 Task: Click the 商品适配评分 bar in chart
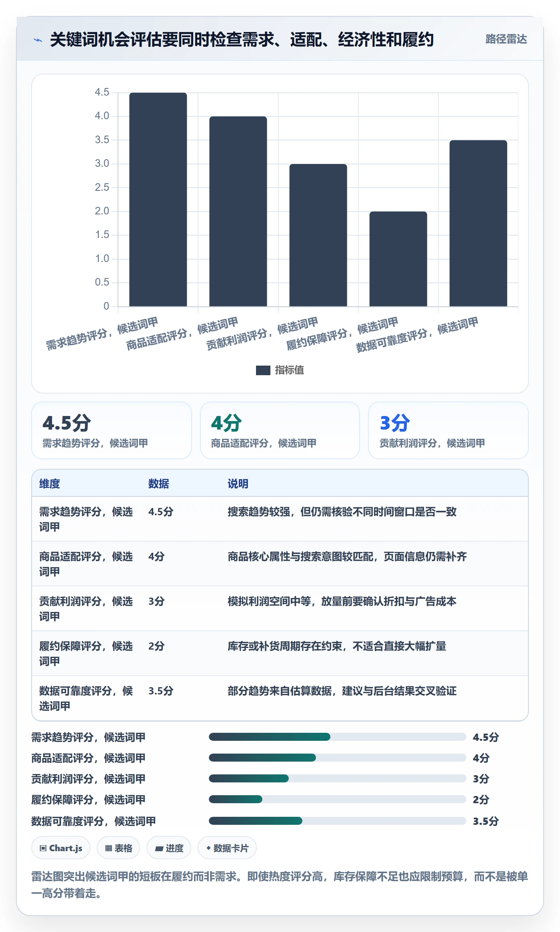(238, 212)
